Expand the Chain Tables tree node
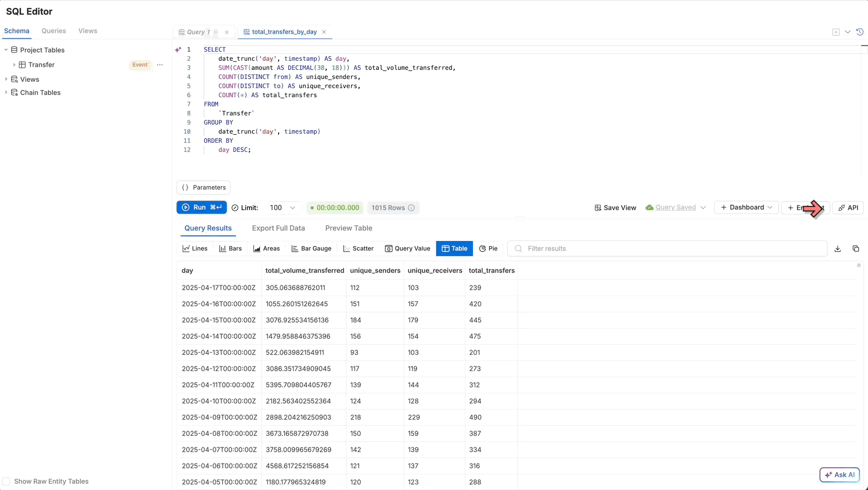 [6, 93]
